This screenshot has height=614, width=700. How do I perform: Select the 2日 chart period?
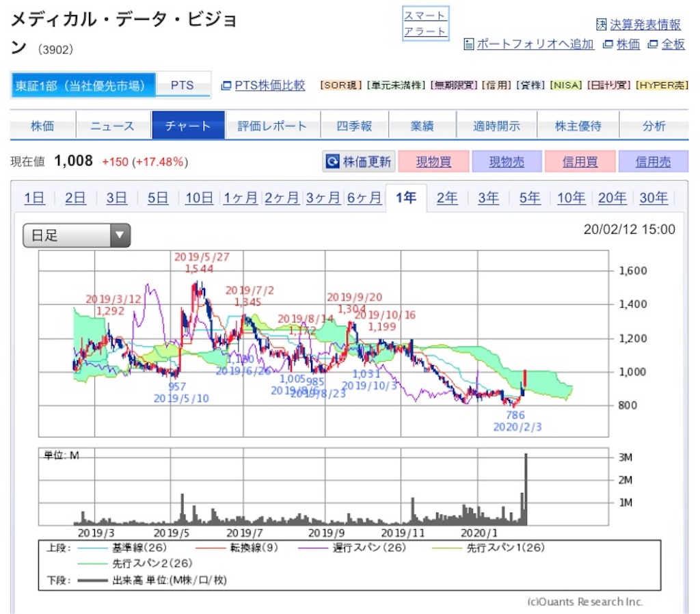tap(75, 198)
